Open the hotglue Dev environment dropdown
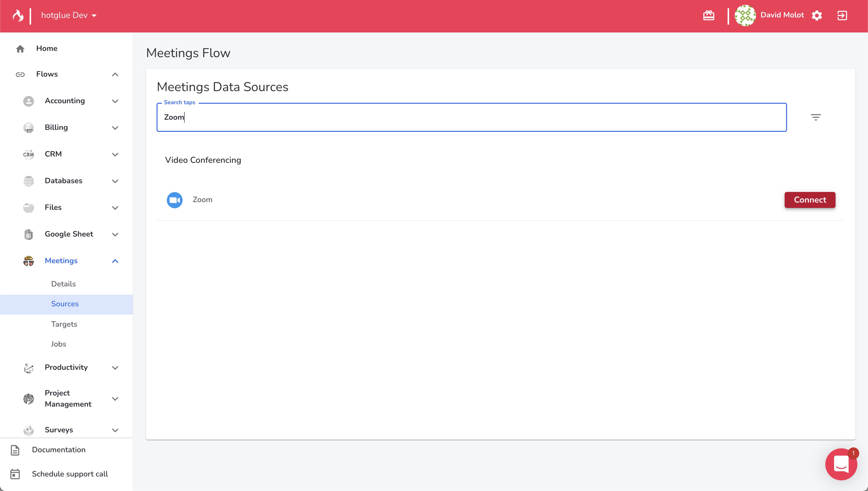 pyautogui.click(x=69, y=16)
